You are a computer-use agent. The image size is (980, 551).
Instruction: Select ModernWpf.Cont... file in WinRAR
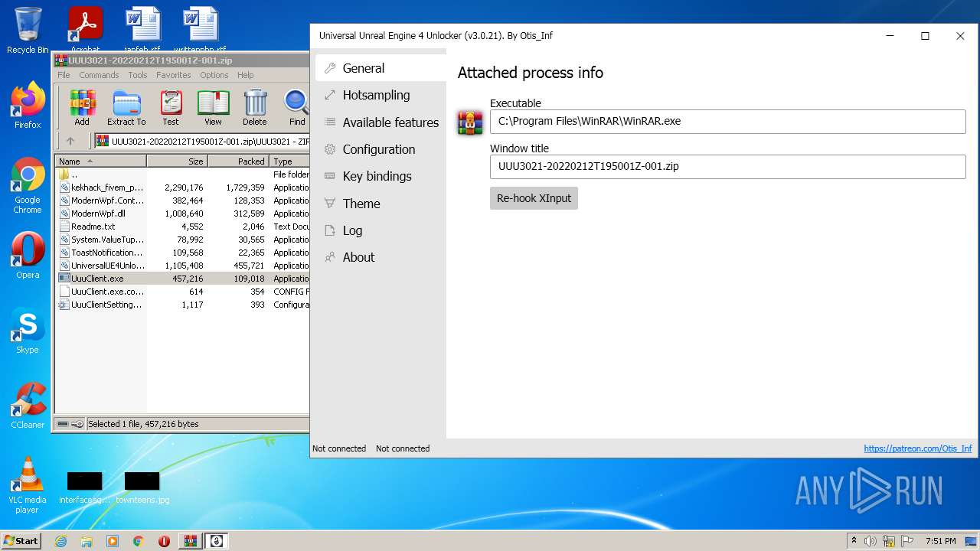click(x=182, y=201)
